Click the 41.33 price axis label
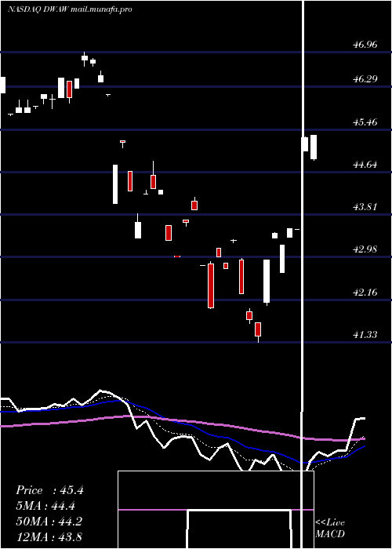Screen dimensions: 392x549 point(365,335)
